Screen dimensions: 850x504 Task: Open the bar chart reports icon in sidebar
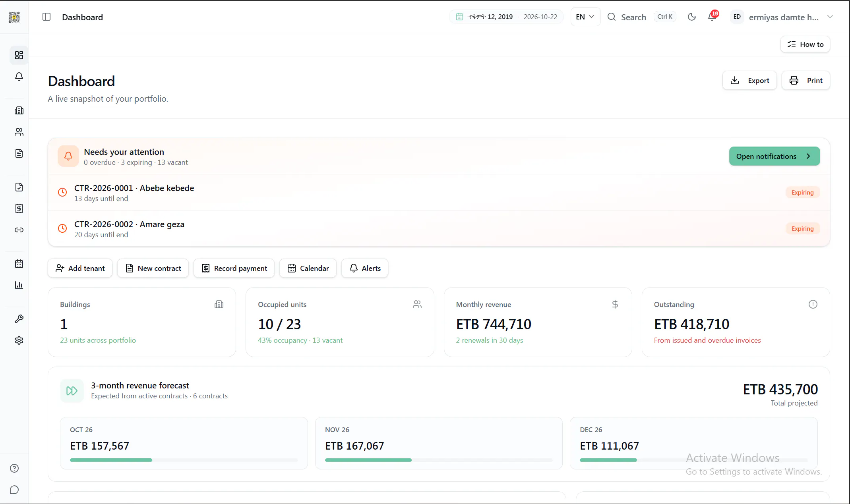pyautogui.click(x=19, y=285)
